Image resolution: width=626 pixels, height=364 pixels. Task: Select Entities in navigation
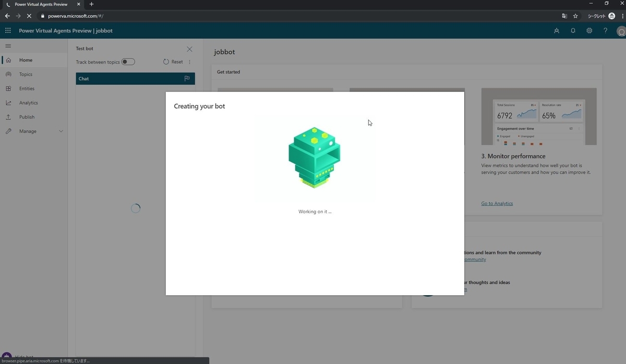(27, 89)
